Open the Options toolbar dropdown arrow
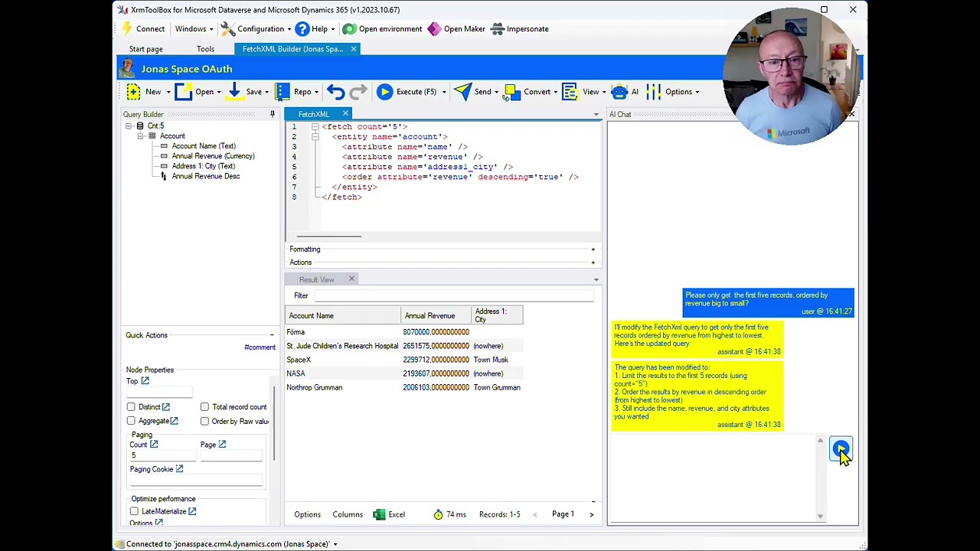Screen dimensions: 980x551 697,92
